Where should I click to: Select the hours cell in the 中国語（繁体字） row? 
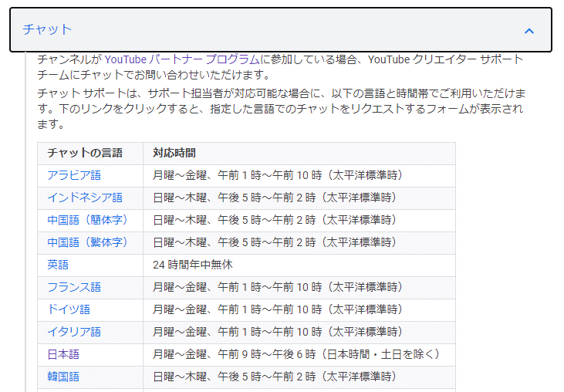[299, 242]
